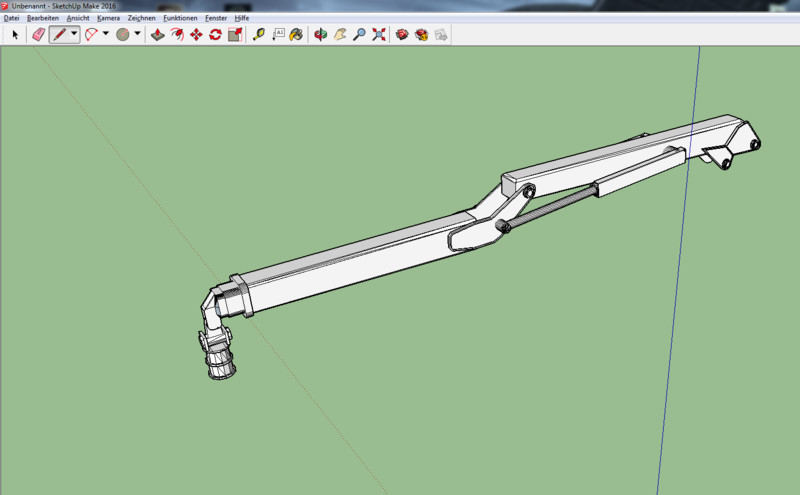Viewport: 800px width, 495px height.
Task: Open the Arc tool variants dropdown
Action: [105, 34]
